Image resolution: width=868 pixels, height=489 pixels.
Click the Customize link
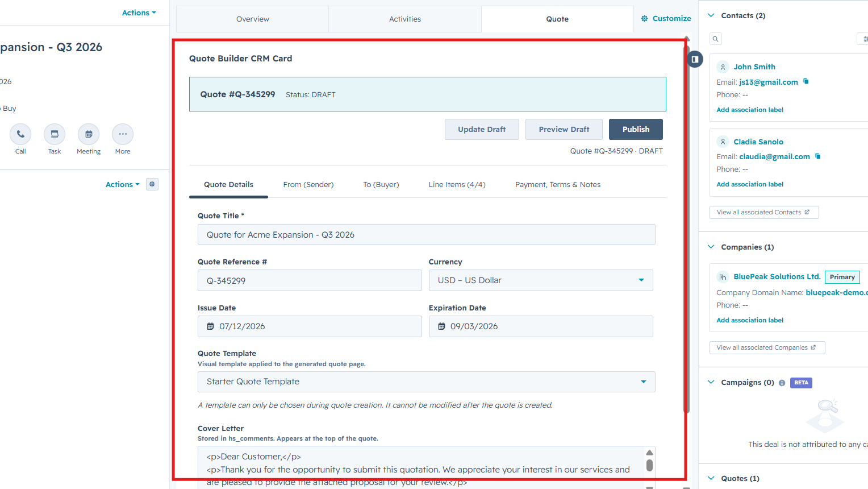(666, 19)
